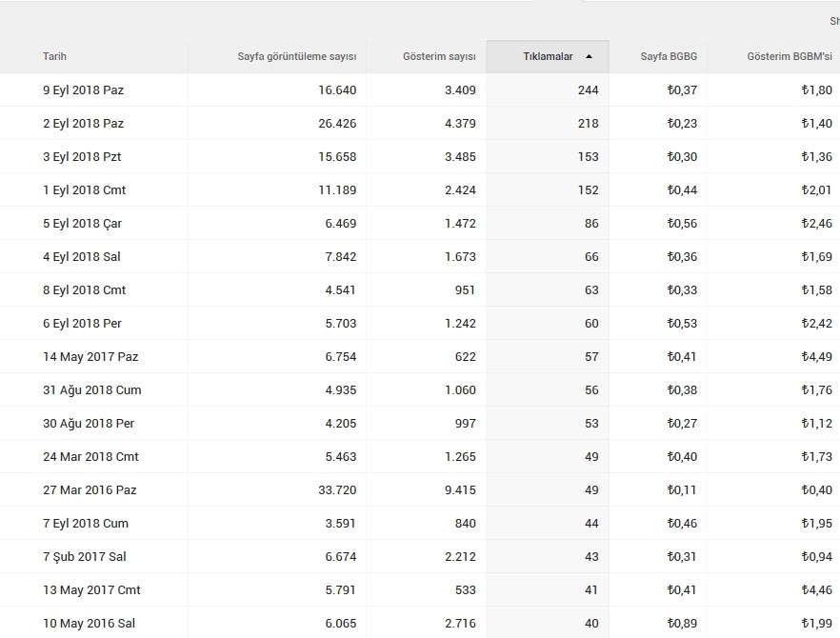Click the 10 May 2016 Sal row
Screen dimensions: 840x638
pos(420,623)
